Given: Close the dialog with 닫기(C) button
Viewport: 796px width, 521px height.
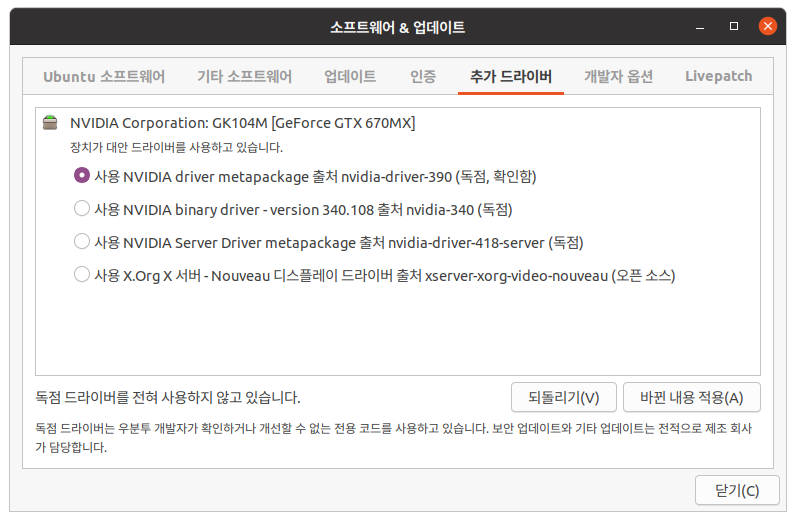Looking at the screenshot, I should tap(737, 491).
